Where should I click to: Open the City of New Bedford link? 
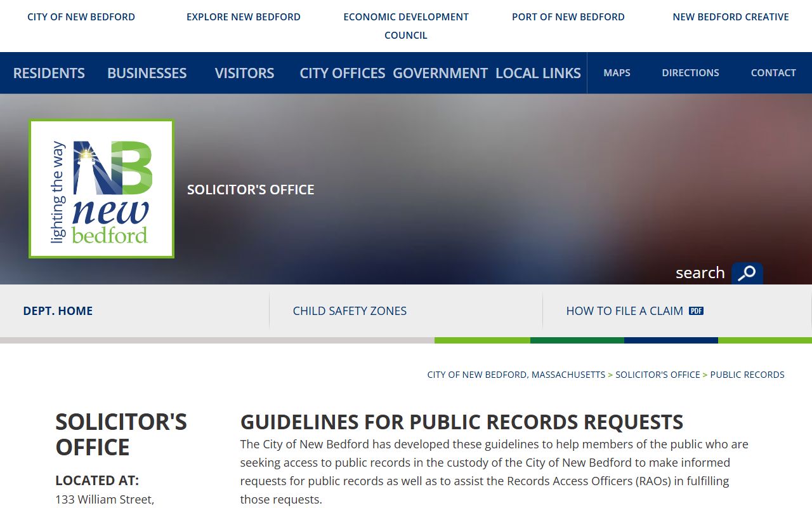81,17
